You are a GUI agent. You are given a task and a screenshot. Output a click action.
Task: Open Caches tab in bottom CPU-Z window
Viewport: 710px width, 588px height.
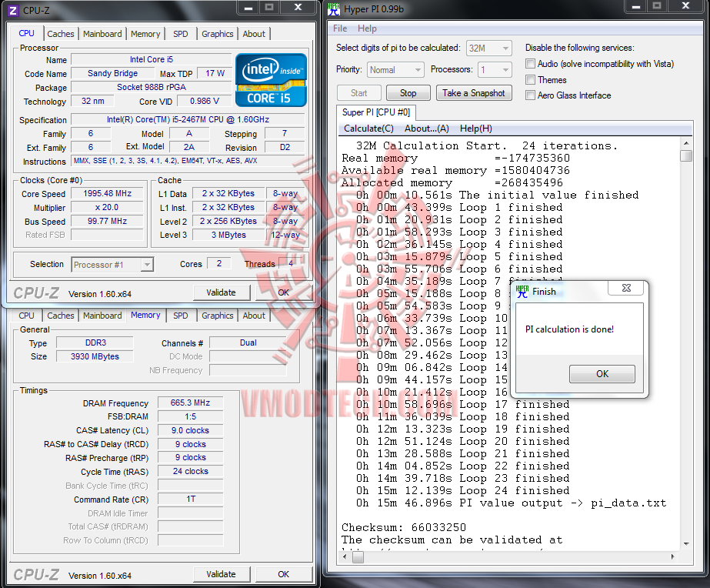(x=60, y=316)
